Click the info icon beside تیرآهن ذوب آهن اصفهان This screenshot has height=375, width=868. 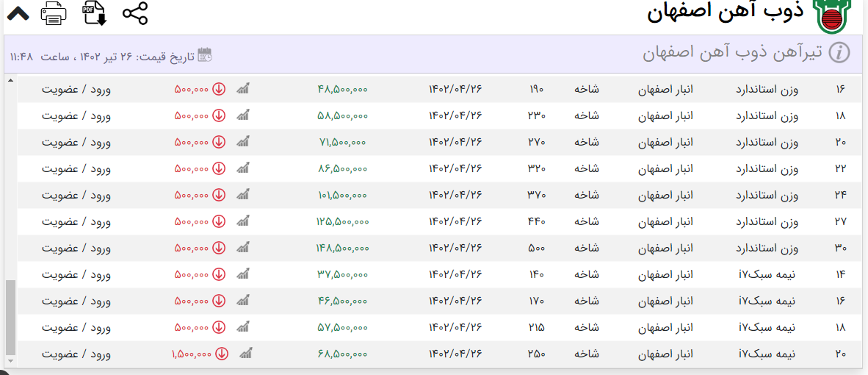pyautogui.click(x=839, y=53)
